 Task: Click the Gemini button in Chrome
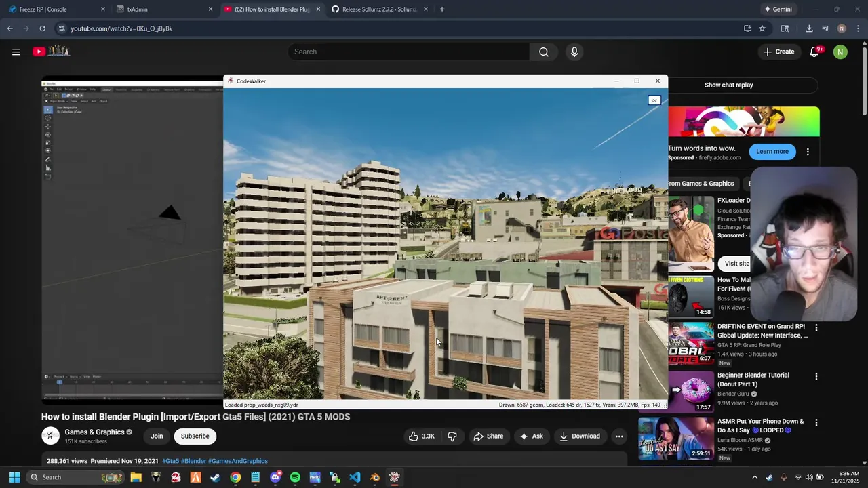pos(778,9)
